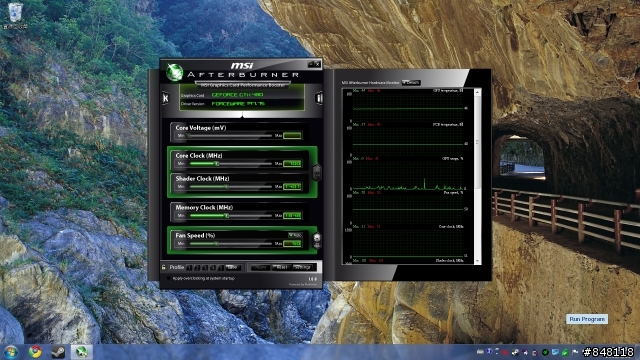Open the information i button

tap(319, 98)
